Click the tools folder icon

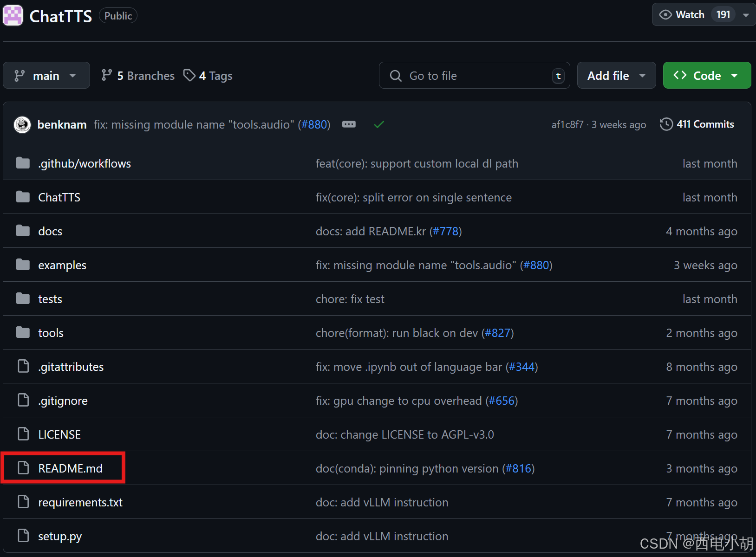coord(23,332)
